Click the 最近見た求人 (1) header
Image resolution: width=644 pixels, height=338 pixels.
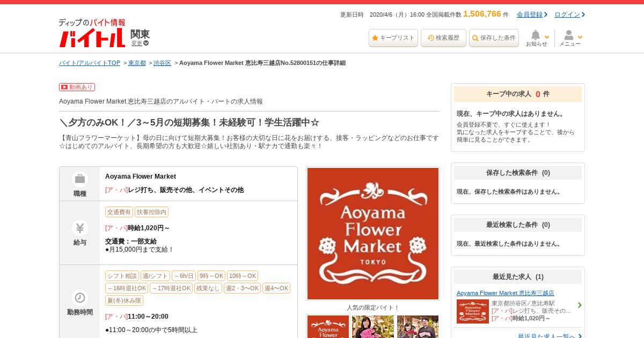pos(518,277)
